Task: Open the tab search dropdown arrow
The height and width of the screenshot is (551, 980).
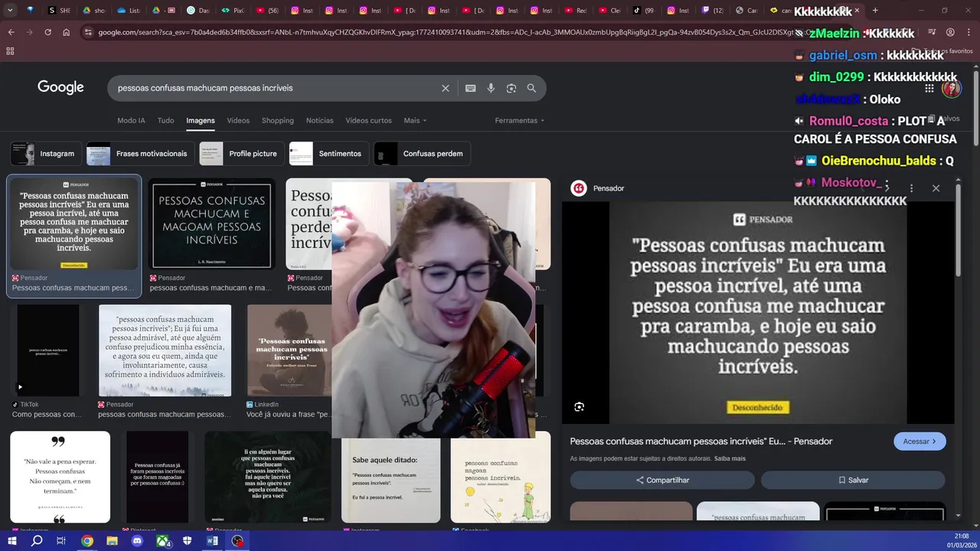Action: 10,11
